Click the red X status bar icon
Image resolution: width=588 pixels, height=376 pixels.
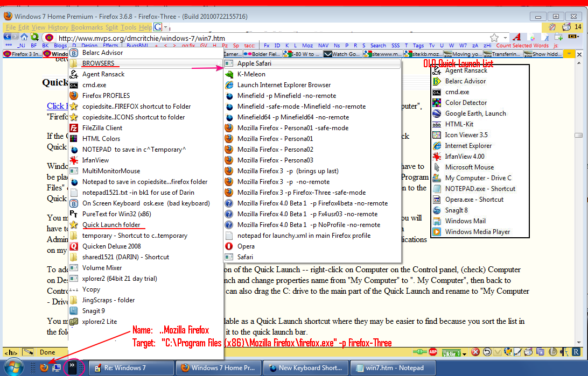pyautogui.click(x=475, y=352)
